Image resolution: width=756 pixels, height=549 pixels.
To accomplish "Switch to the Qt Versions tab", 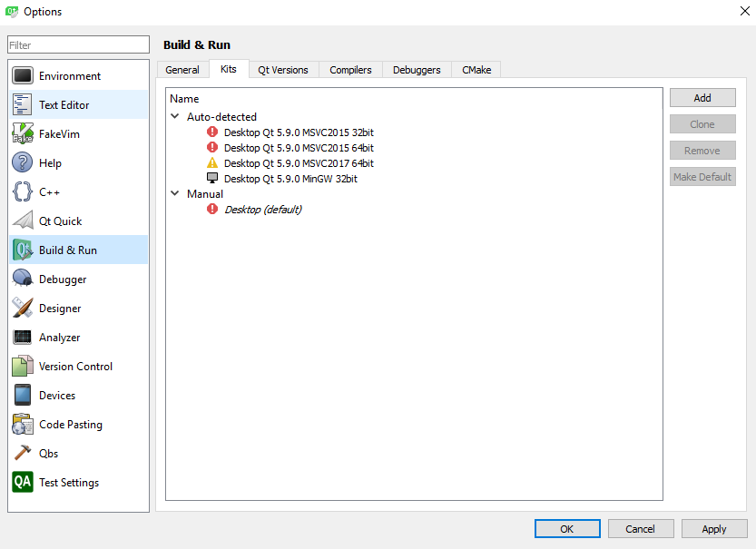I will 282,70.
